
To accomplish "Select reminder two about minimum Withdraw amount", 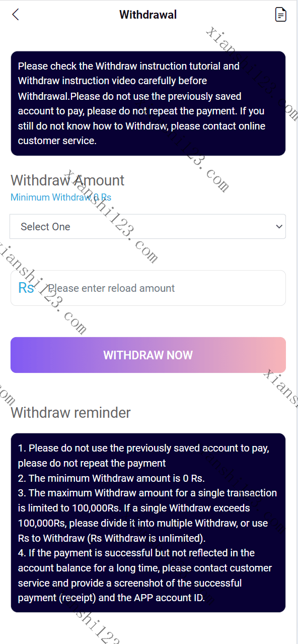I will tap(111, 478).
